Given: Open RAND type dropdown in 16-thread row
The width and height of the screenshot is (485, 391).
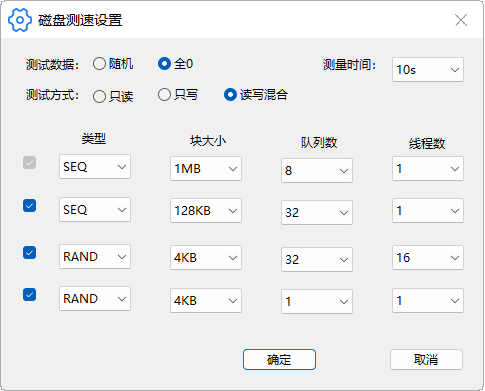Looking at the screenshot, I should coord(95,257).
